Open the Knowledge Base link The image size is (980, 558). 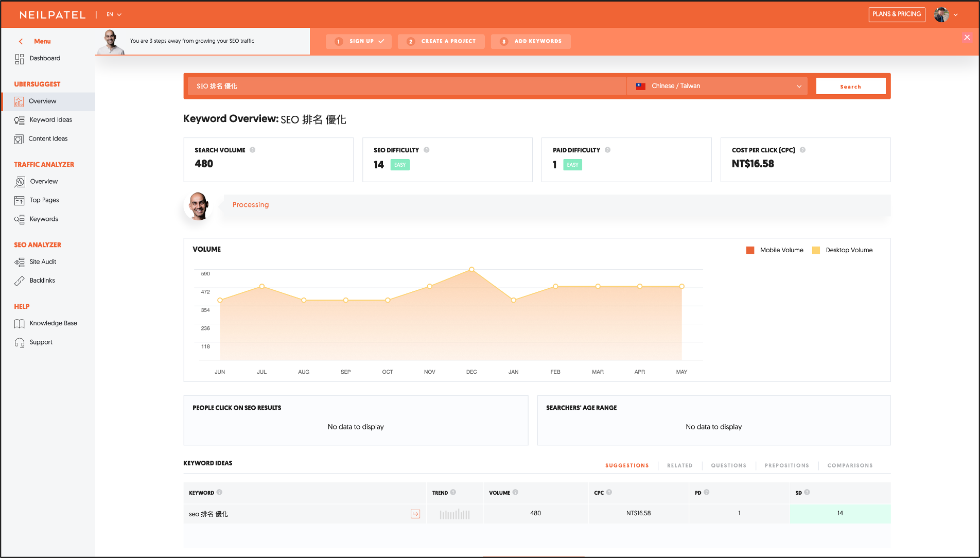coord(53,323)
